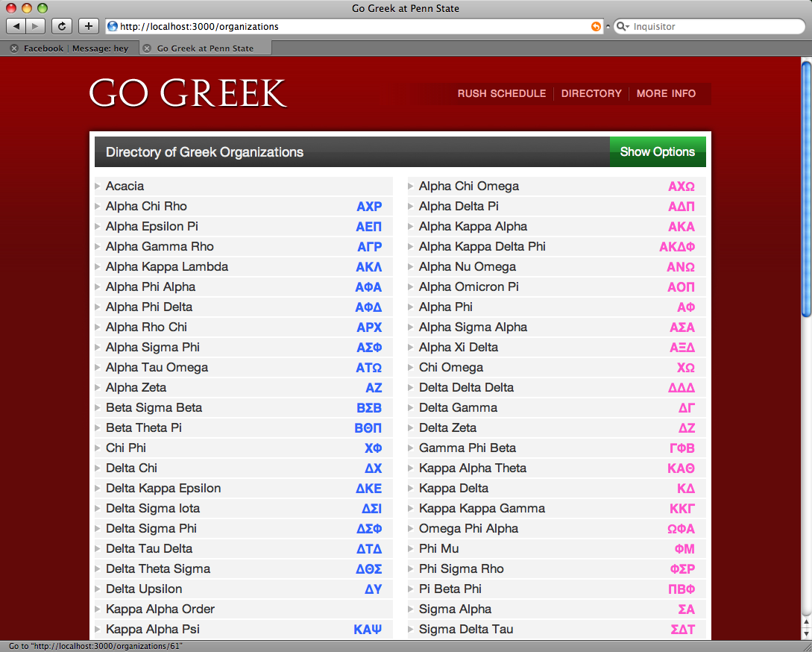The image size is (812, 652).
Task: Open the More Info nav item
Action: coord(666,93)
